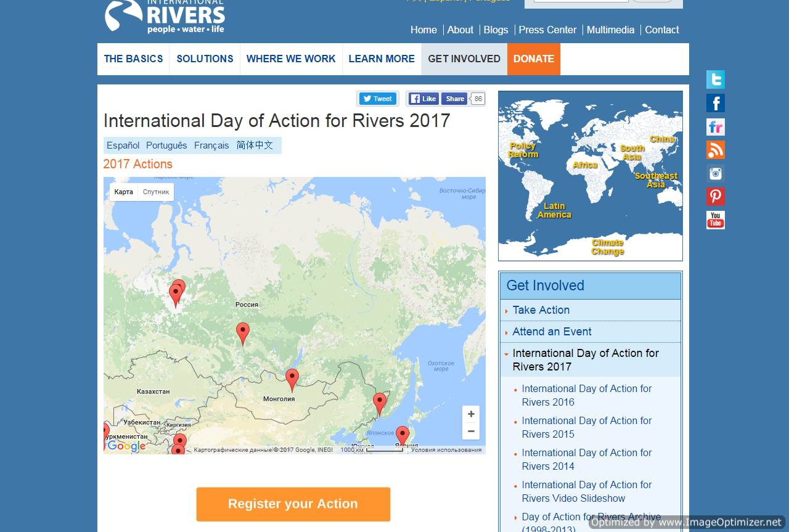The width and height of the screenshot is (789, 532).
Task: Open the Multimedia link
Action: pos(610,30)
